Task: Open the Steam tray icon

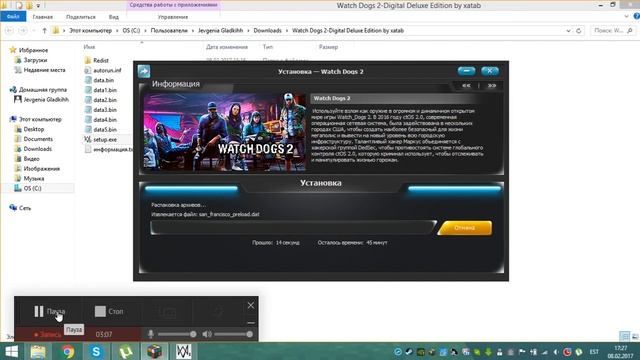Action: coord(409,352)
